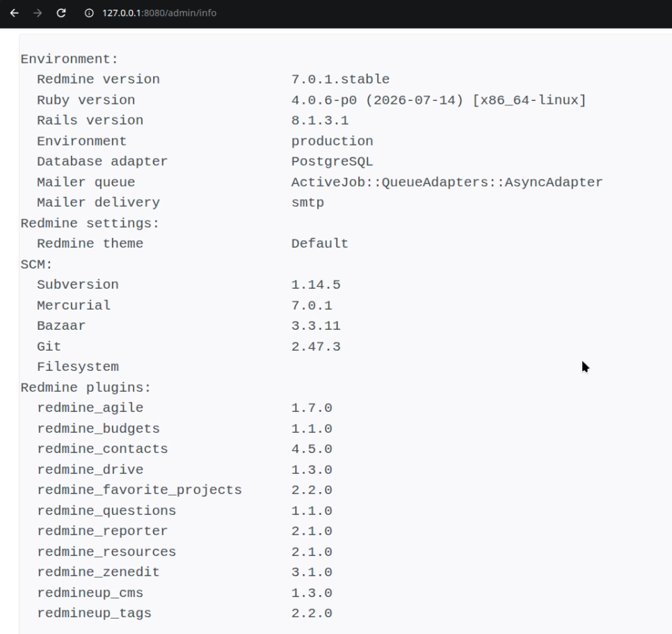Click the 'redmine_resources' plugin name
Image resolution: width=672 pixels, height=634 pixels.
pyautogui.click(x=106, y=552)
